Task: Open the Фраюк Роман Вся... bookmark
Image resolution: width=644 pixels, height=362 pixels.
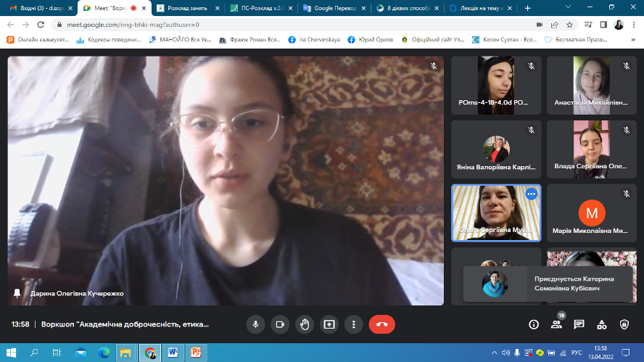Action: (x=249, y=40)
